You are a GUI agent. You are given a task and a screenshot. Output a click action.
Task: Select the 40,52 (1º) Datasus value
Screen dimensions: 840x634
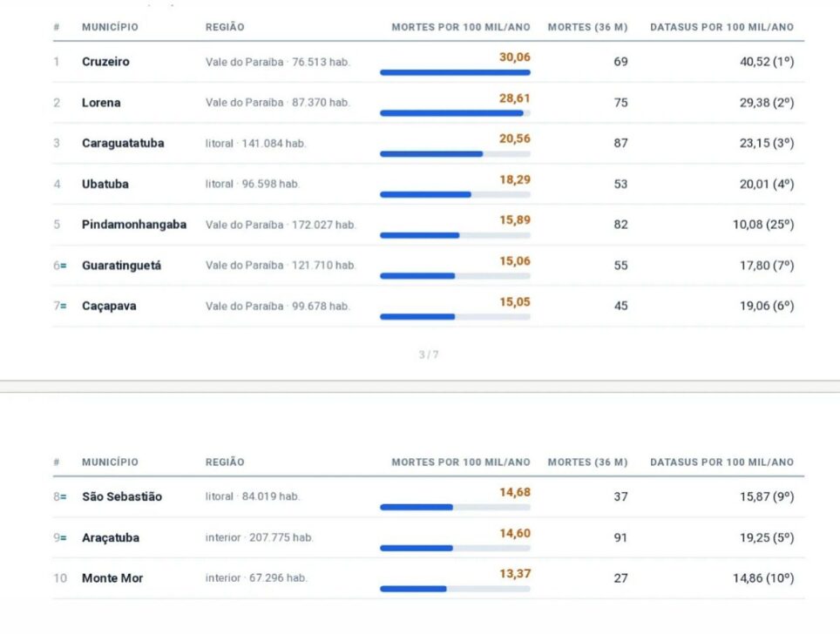coord(767,62)
